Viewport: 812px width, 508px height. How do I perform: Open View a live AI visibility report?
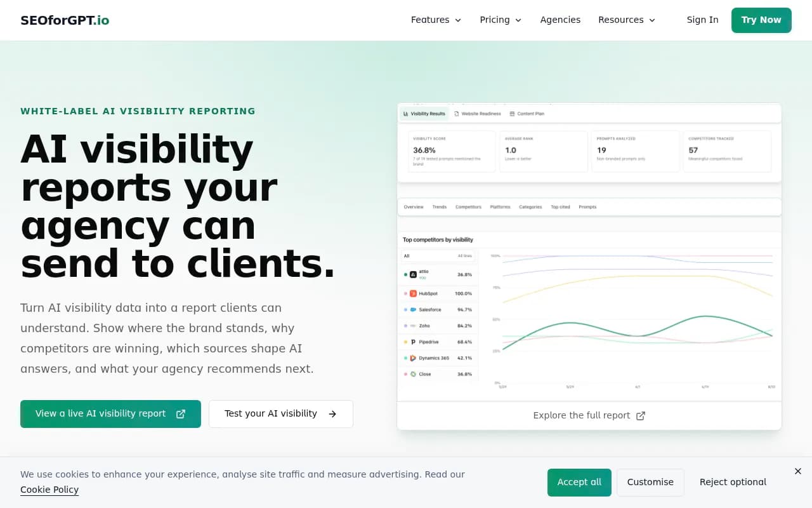point(110,414)
